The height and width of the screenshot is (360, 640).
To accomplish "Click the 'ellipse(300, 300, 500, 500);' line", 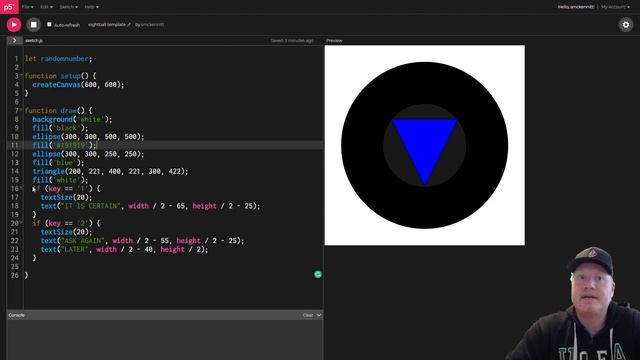I will pyautogui.click(x=88, y=137).
